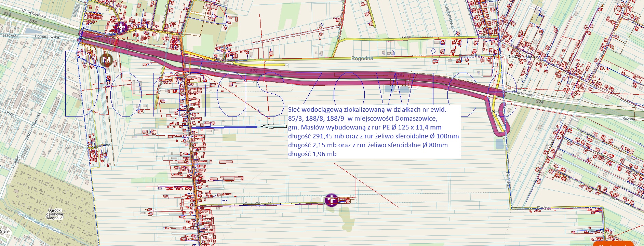This screenshot has height=246, width=644.
Task: Click the brown library book marker
Action: tap(106, 60)
